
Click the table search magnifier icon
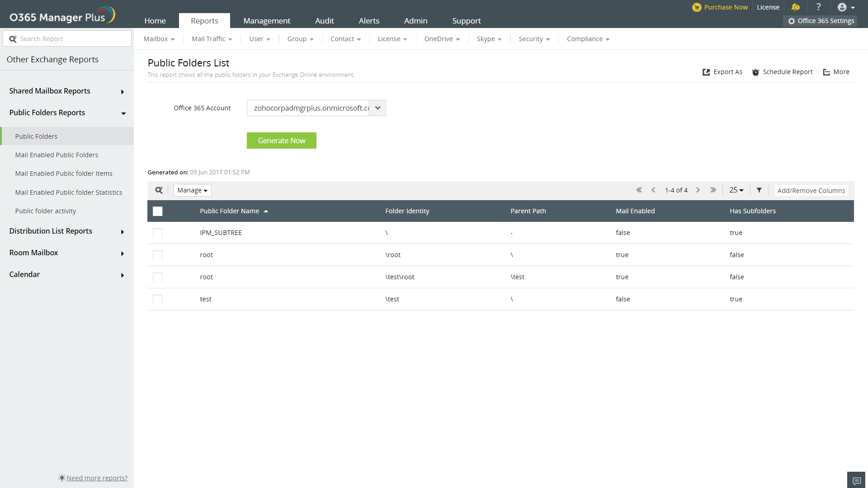point(159,190)
